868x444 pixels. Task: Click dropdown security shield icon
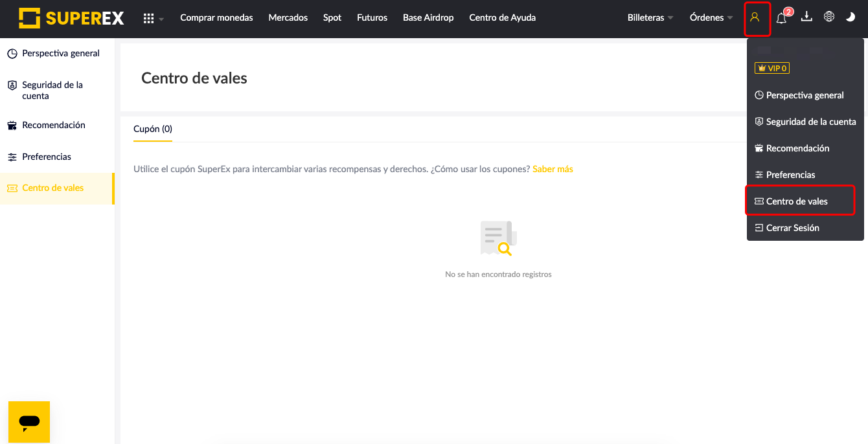759,122
